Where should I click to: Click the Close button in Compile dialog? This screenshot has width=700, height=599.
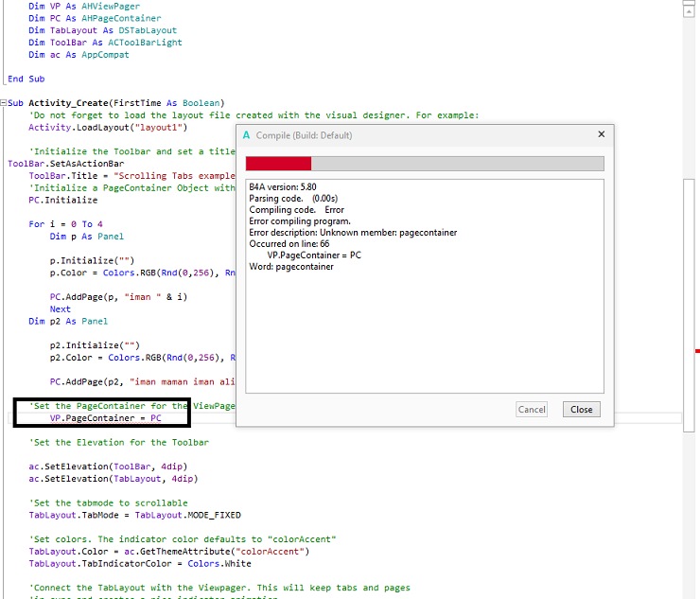[581, 410]
